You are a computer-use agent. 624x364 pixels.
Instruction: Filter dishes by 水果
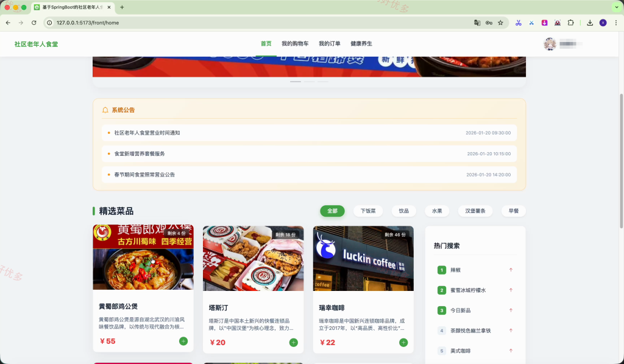tap(437, 211)
